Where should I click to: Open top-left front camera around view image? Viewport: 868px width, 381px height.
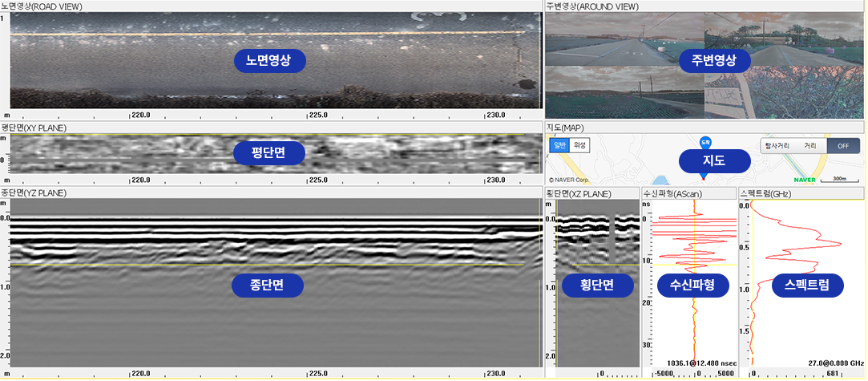point(624,39)
